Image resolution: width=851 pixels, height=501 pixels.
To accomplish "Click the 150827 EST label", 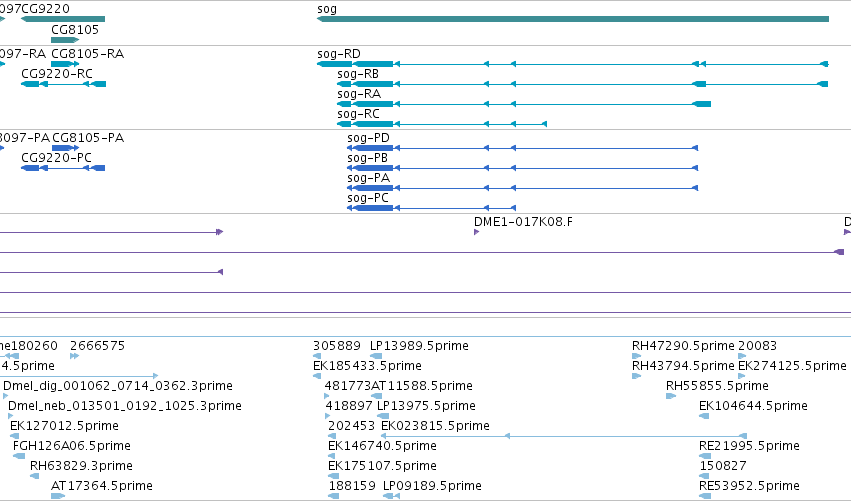I will [723, 466].
